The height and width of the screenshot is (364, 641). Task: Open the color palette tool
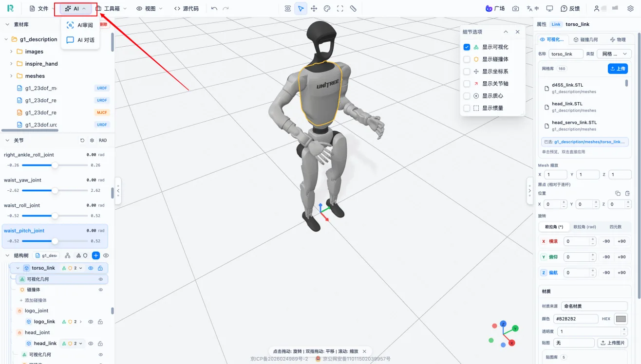[x=327, y=9]
